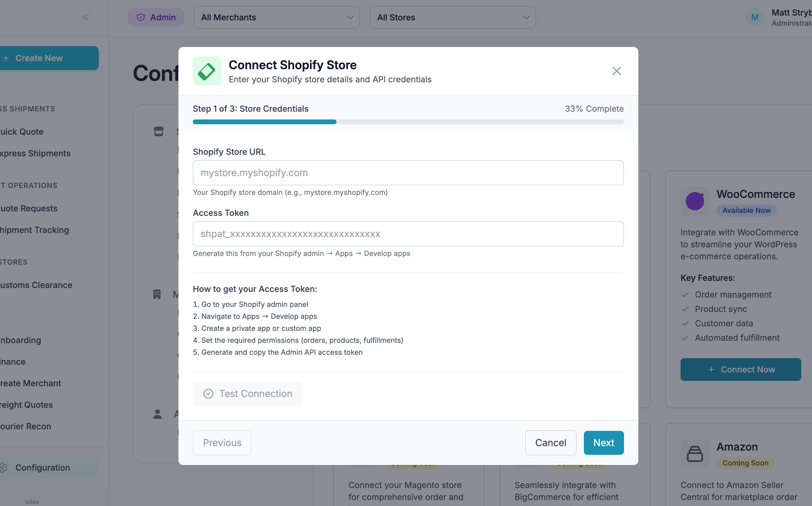Click the person icon near the dialog bottom
Viewport: 812px width, 506px height.
coord(157,415)
